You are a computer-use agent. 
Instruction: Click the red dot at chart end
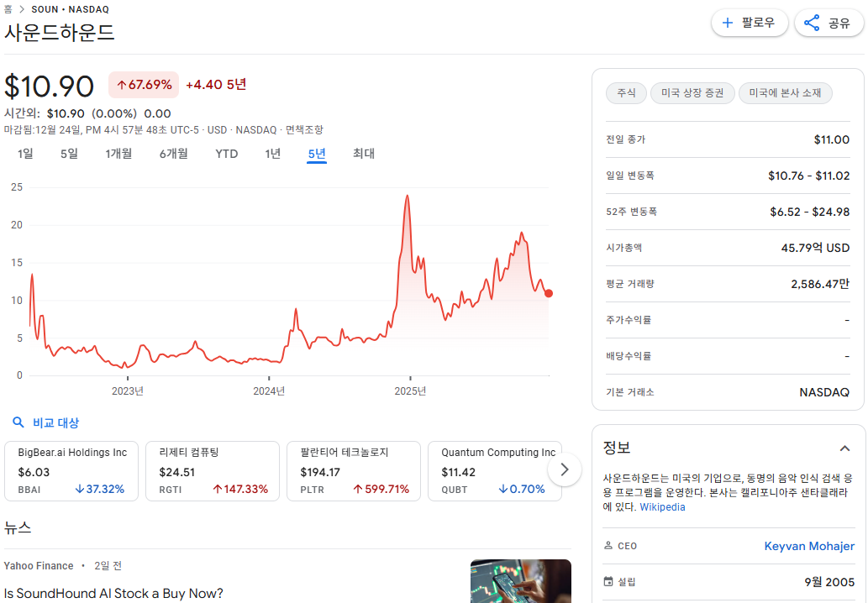549,293
